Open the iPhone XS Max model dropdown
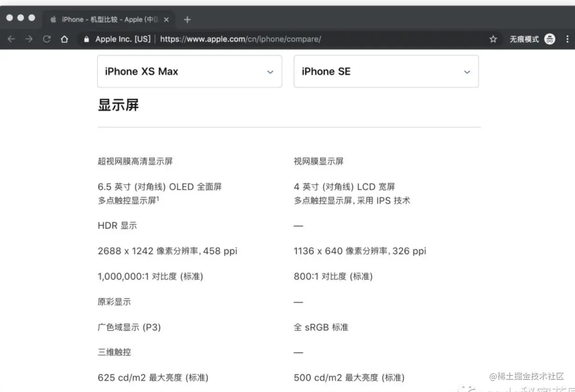Viewport: 575px width, 392px height. [190, 71]
